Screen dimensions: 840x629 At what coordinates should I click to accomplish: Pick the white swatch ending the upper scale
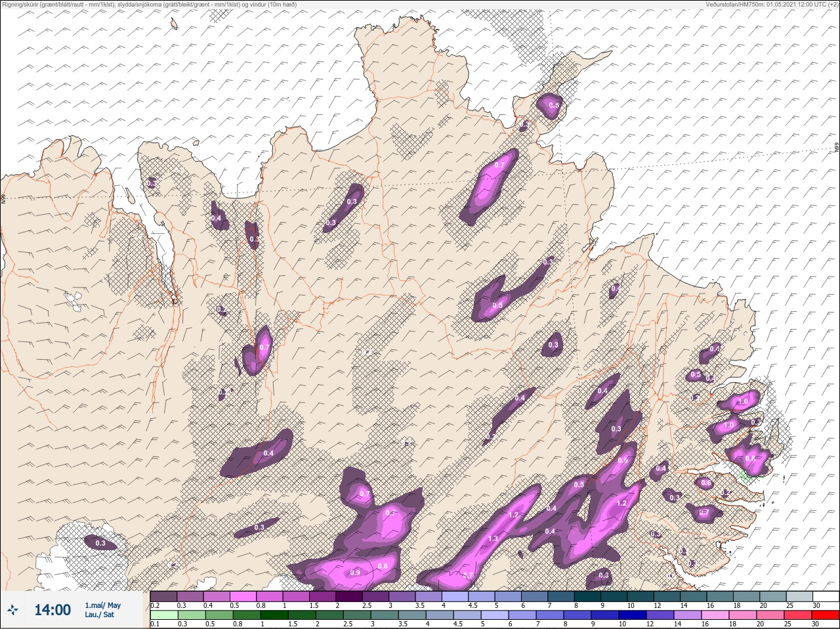(x=826, y=597)
